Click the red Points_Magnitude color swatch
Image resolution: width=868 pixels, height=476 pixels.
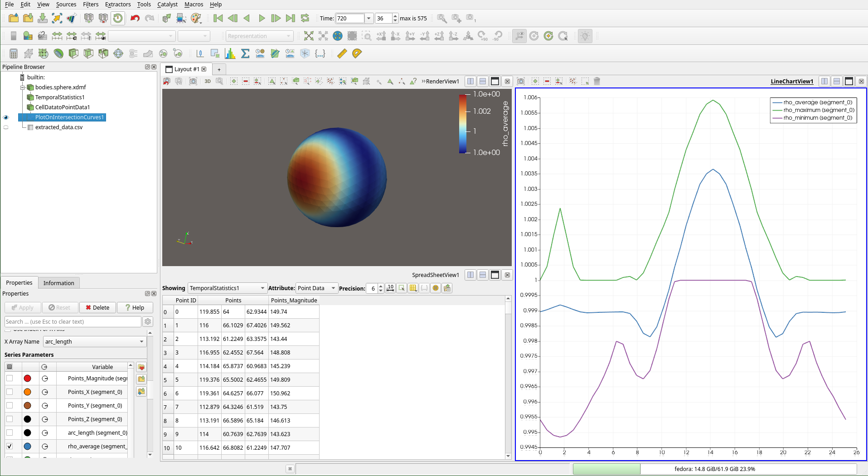point(28,379)
